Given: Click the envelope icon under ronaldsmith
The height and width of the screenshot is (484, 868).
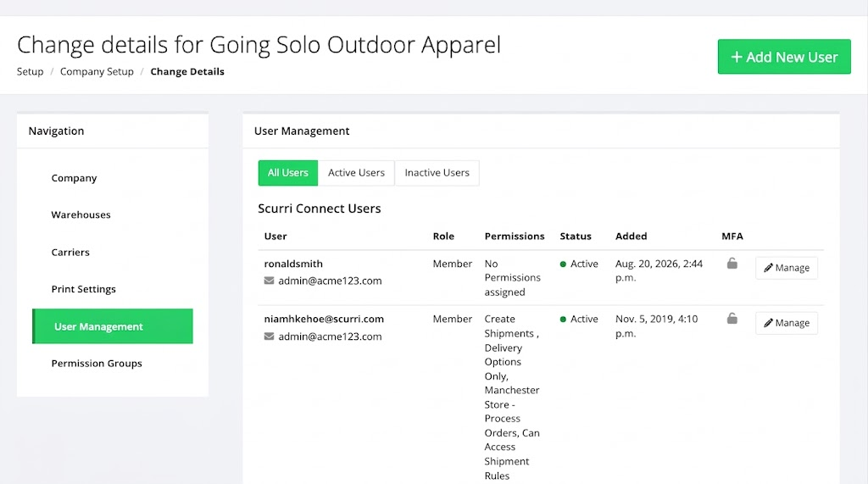Looking at the screenshot, I should coord(269,281).
